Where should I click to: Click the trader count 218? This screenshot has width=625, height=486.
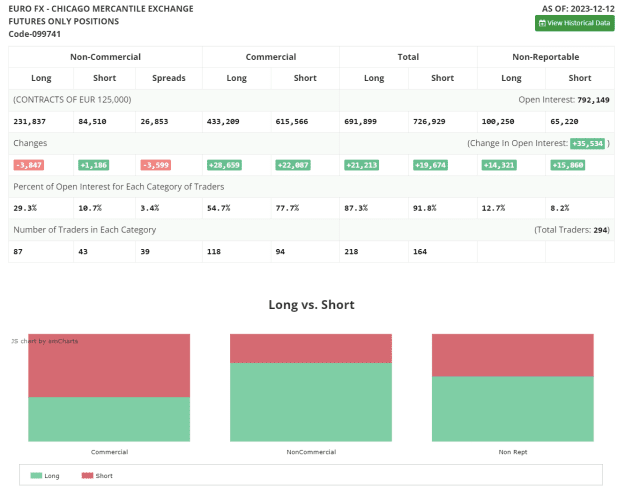point(351,252)
